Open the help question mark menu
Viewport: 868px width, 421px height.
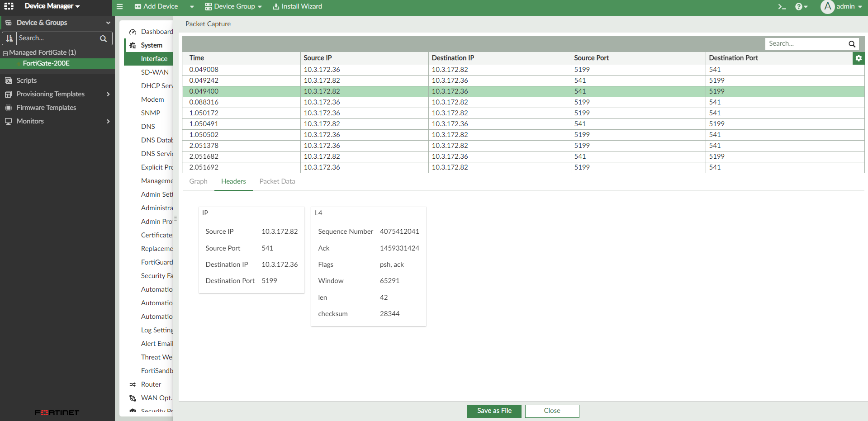pos(801,6)
